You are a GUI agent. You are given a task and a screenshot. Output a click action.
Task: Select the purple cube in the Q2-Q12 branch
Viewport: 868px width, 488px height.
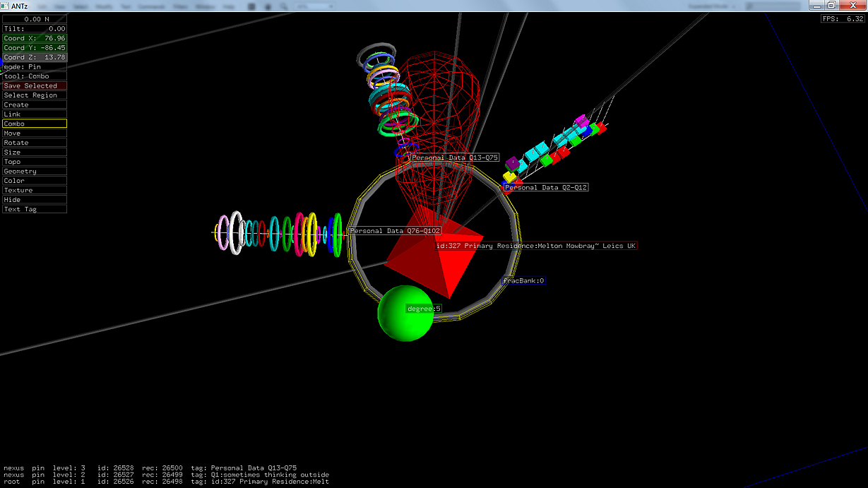pos(513,164)
